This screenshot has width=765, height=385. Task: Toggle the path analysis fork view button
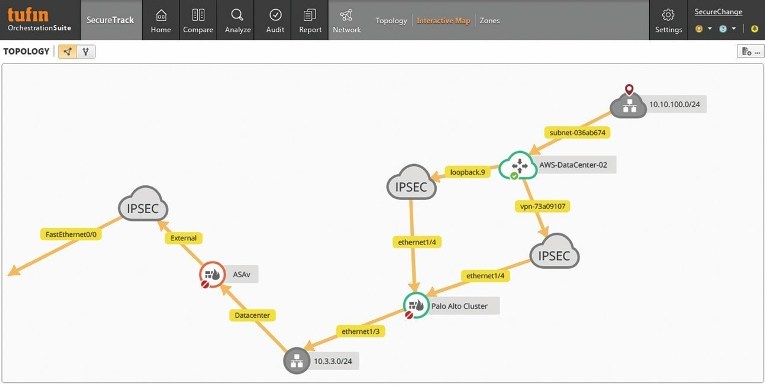tap(86, 51)
